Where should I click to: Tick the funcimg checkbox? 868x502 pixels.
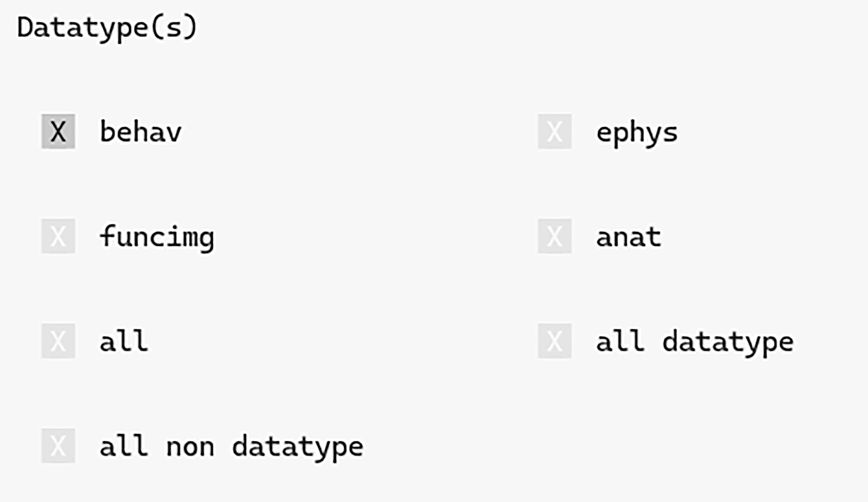tap(58, 236)
